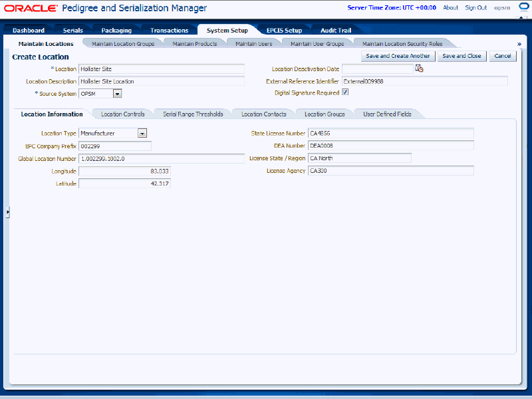Click the Save and Create Another button
This screenshot has height=399, width=532.
pos(398,56)
